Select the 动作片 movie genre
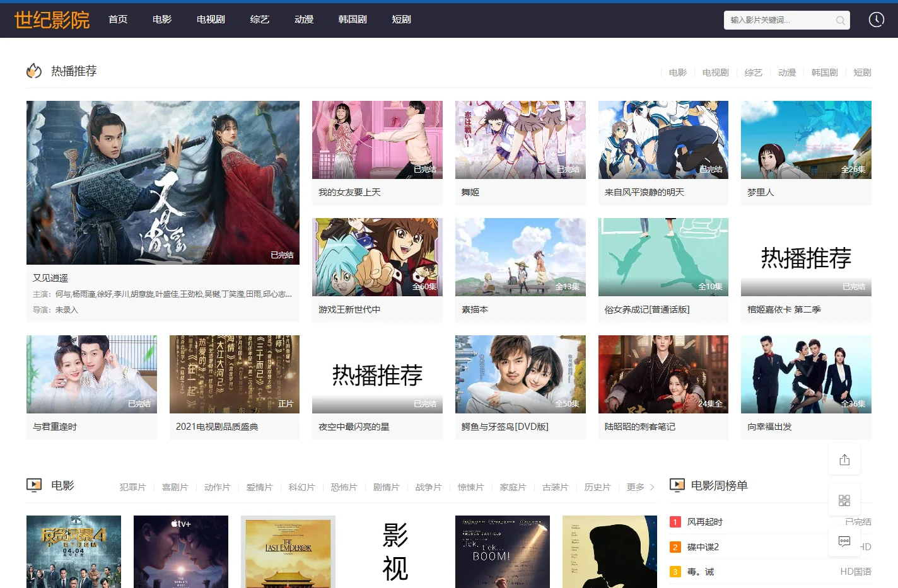Image resolution: width=898 pixels, height=588 pixels. (217, 487)
